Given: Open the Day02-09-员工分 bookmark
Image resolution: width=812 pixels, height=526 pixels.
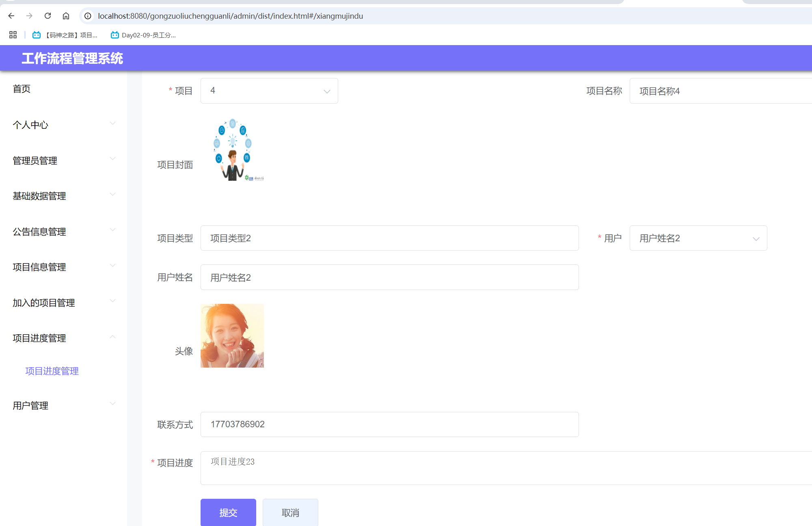Looking at the screenshot, I should coord(144,35).
